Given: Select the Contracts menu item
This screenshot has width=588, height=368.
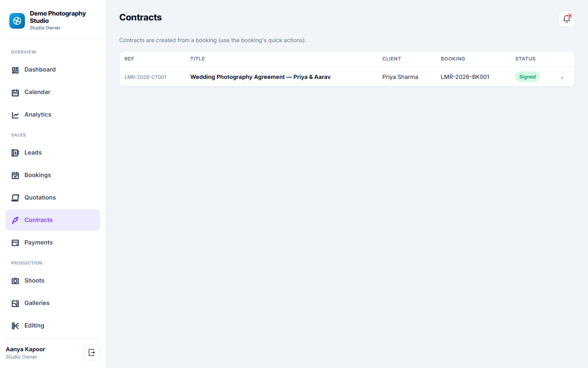Looking at the screenshot, I should [53, 220].
